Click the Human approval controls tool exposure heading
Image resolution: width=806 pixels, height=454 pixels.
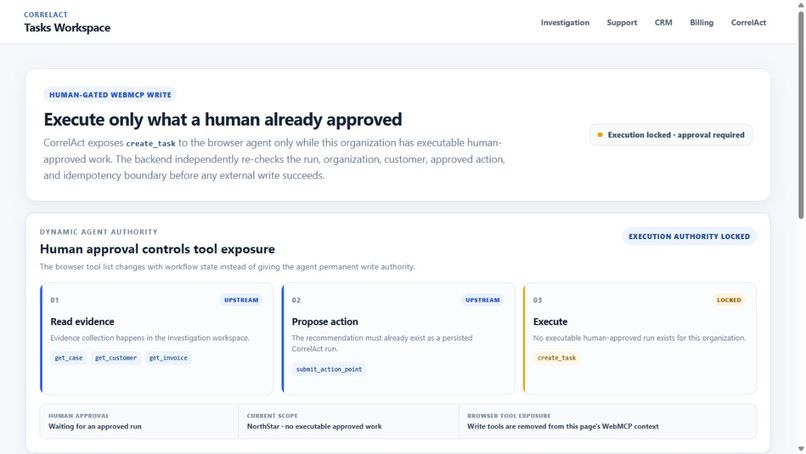[x=157, y=249]
